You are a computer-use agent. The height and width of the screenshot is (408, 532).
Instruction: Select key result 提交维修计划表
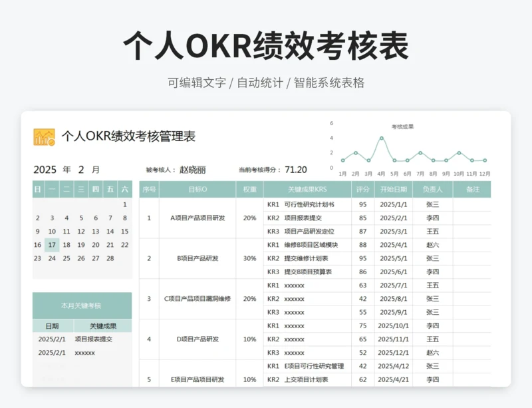(x=306, y=258)
